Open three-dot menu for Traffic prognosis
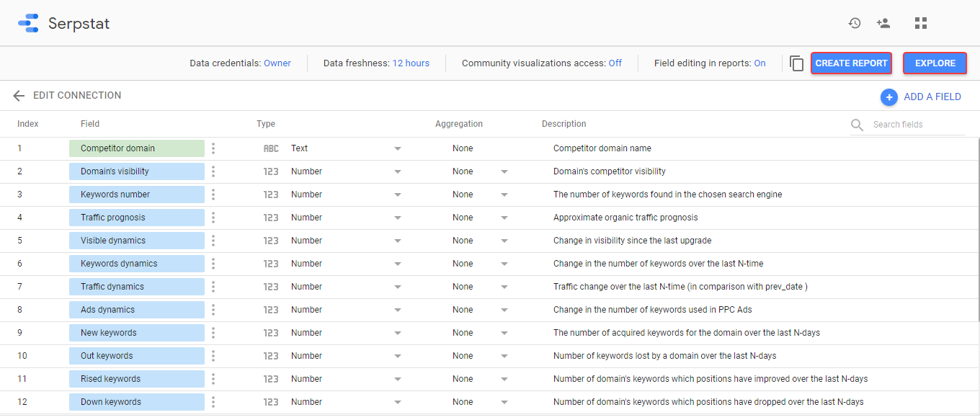This screenshot has width=980, height=420. coord(213,218)
